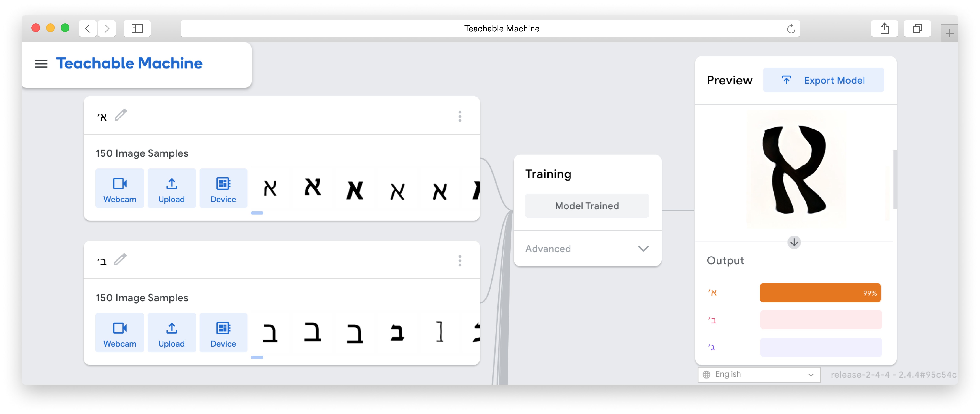Open the English language dropdown

point(759,375)
